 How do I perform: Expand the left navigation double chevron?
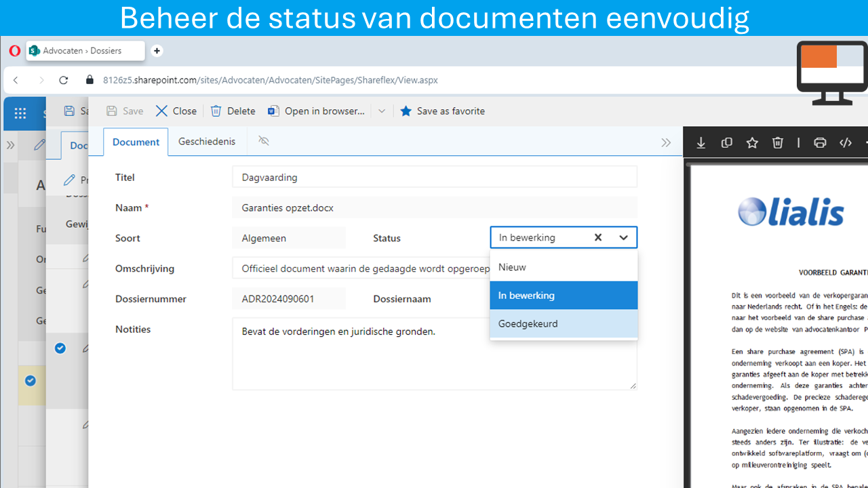[x=10, y=144]
